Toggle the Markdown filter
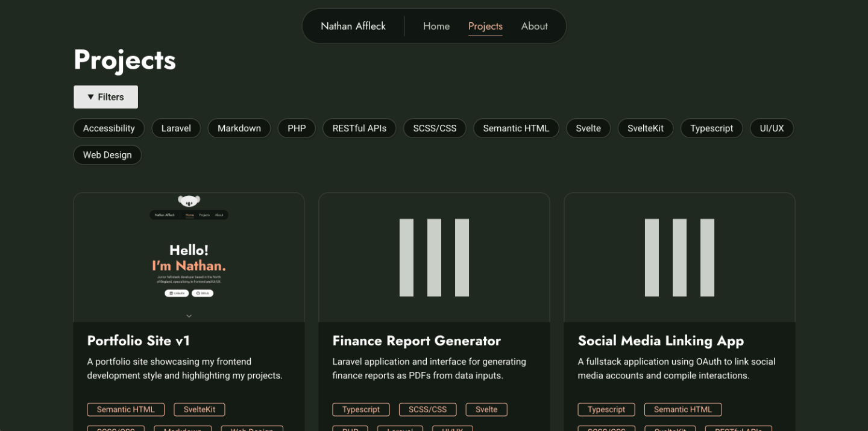 239,128
